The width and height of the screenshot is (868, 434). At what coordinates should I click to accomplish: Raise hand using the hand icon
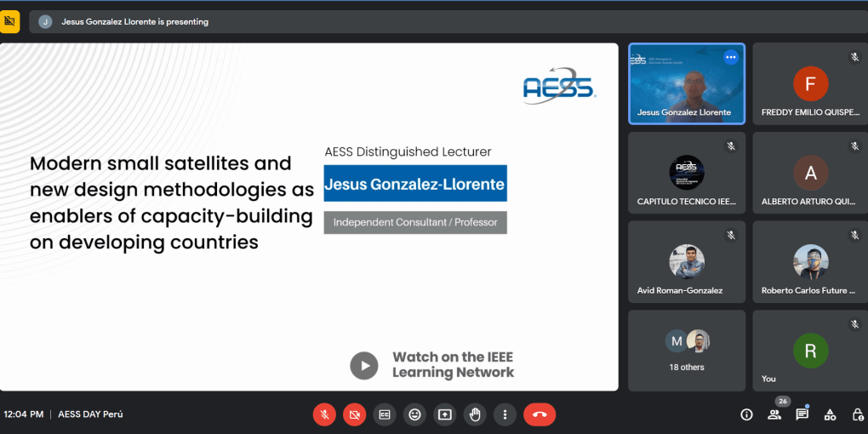point(474,414)
